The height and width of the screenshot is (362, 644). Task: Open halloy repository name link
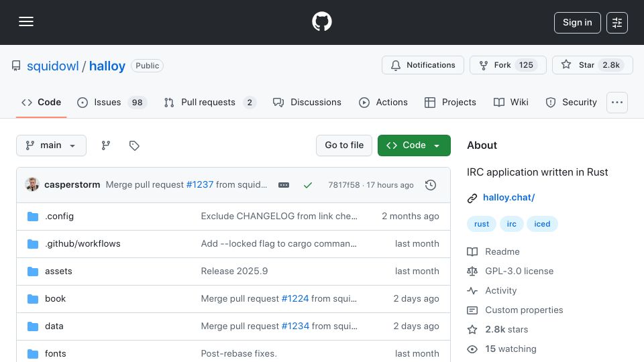(107, 66)
